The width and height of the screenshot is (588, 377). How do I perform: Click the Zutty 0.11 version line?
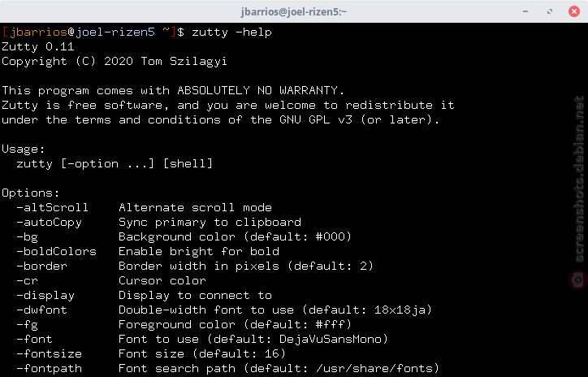(38, 47)
